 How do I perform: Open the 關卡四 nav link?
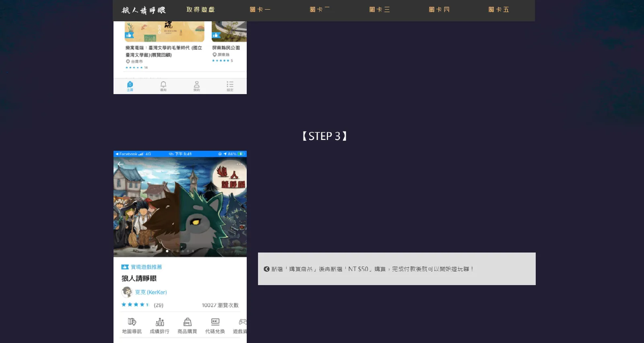[x=439, y=10]
